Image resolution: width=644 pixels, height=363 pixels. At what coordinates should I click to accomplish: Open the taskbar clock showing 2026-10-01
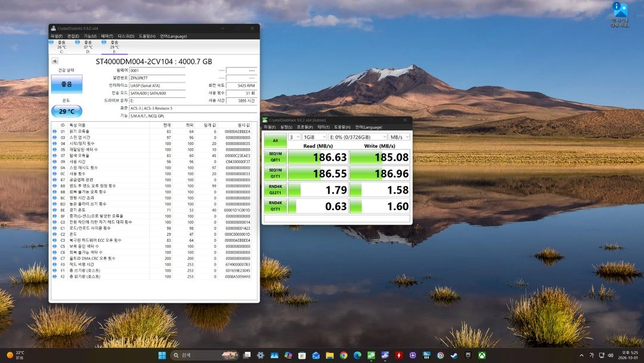click(630, 355)
